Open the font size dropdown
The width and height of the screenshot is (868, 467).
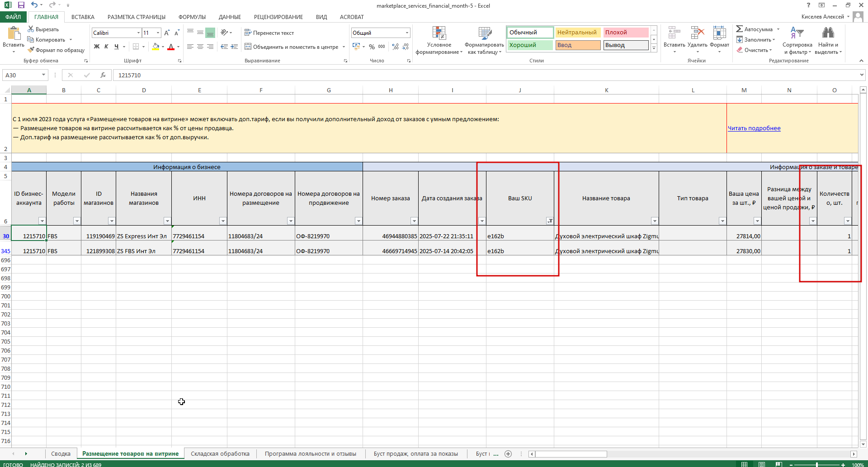(x=158, y=33)
